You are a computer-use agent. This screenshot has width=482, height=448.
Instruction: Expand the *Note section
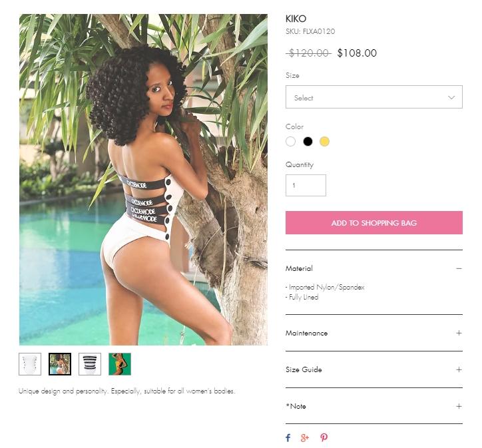point(373,406)
